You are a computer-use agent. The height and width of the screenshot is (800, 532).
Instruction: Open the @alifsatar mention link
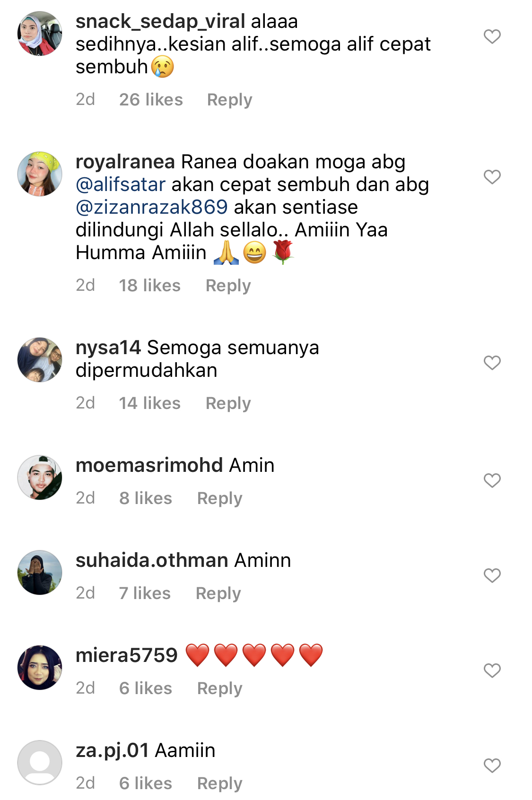(x=121, y=184)
